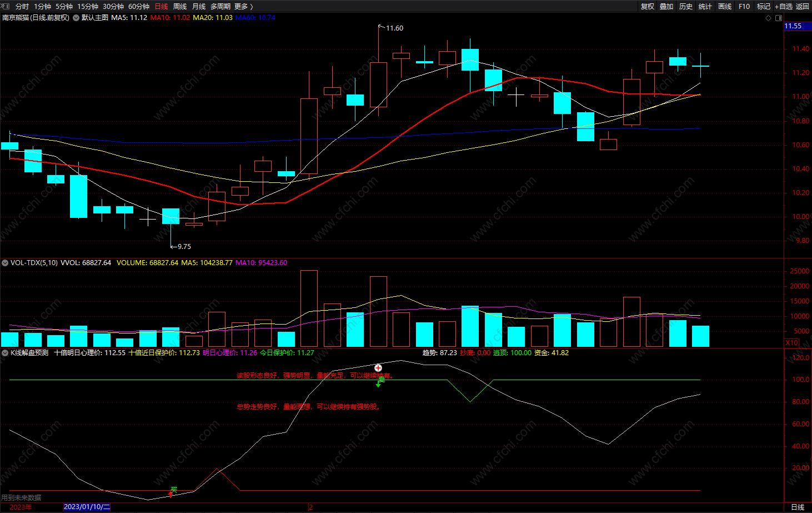The height and width of the screenshot is (513, 812).
Task: Click the volume MA5: 104238.77 label
Action: pos(207,263)
